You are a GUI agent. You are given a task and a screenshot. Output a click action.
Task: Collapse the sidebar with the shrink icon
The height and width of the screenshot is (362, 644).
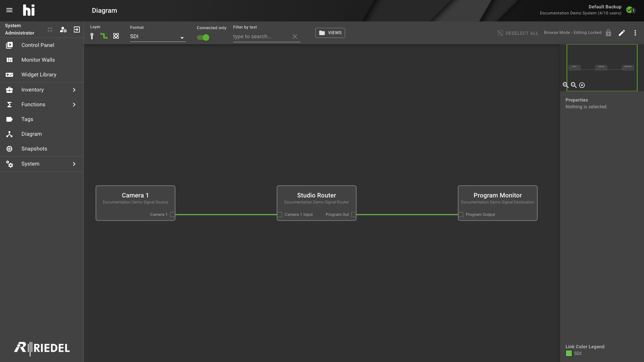tap(50, 29)
